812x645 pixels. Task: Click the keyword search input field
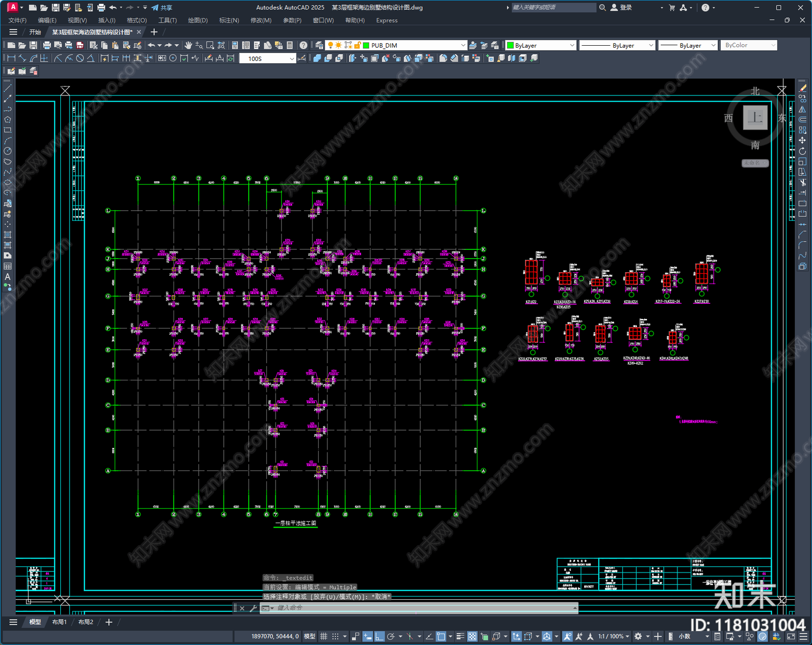coord(553,8)
